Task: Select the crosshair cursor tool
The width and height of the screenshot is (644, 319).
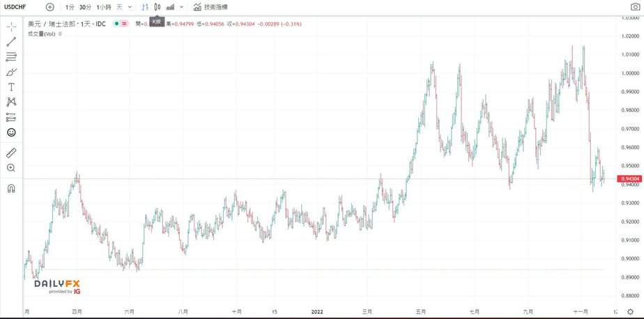Action: pyautogui.click(x=11, y=26)
